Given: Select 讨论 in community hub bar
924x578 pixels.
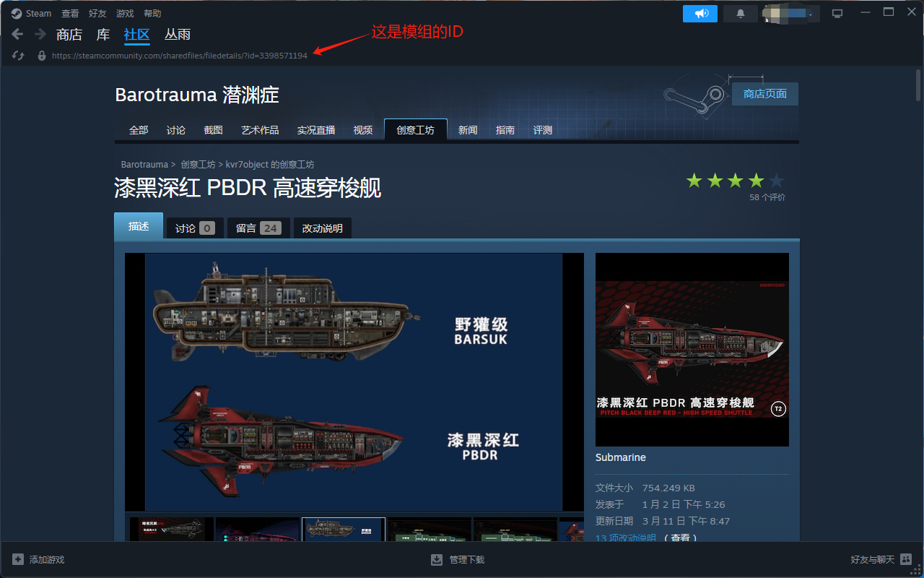Looking at the screenshot, I should [176, 130].
